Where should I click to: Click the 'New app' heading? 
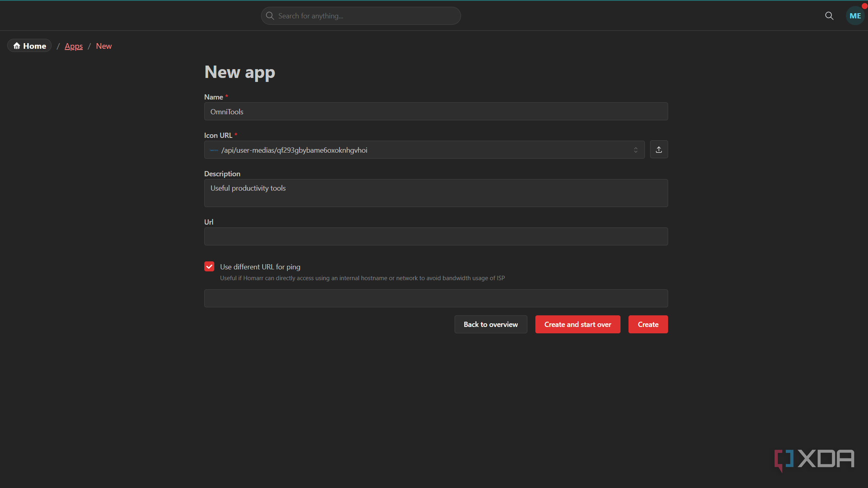[239, 72]
